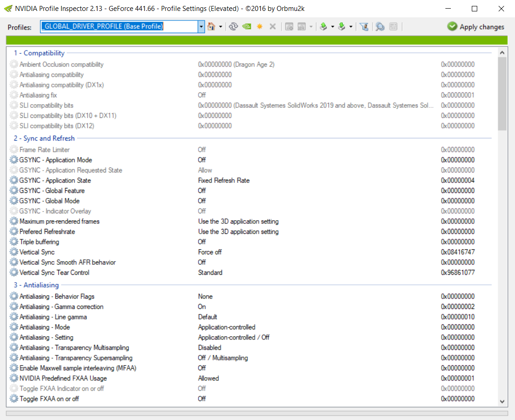Click the gear icon beside Vertical Sync
The height and width of the screenshot is (420, 515).
click(x=14, y=252)
